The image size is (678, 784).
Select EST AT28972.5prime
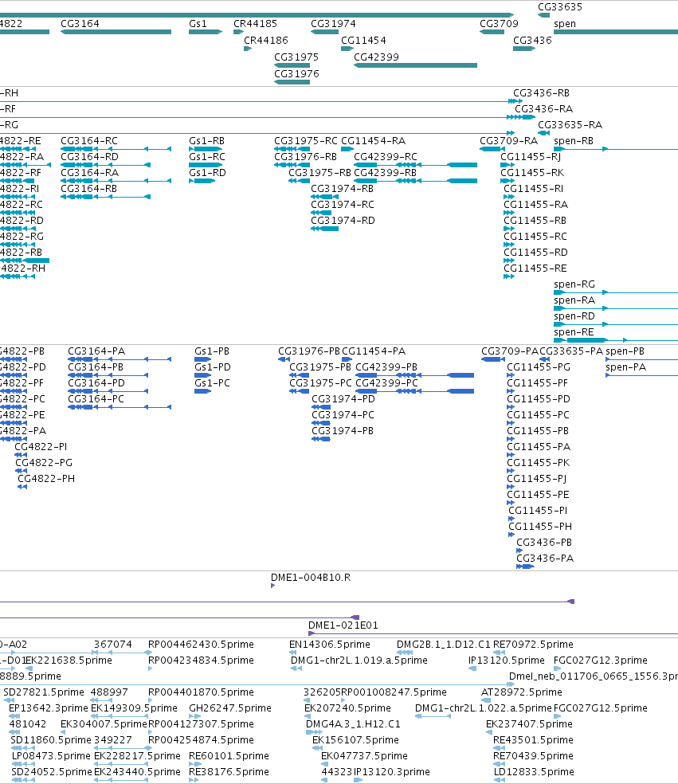(x=522, y=693)
